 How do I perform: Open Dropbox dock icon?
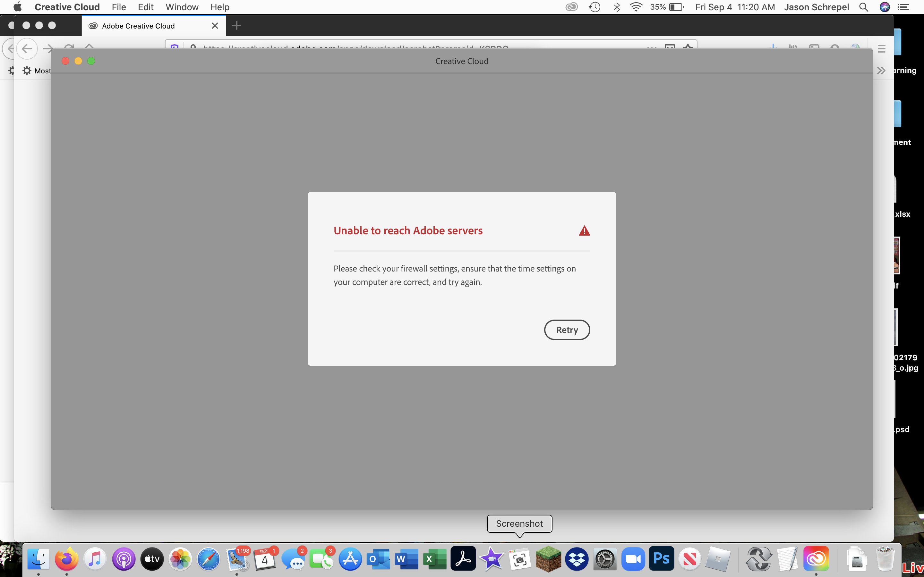click(577, 559)
